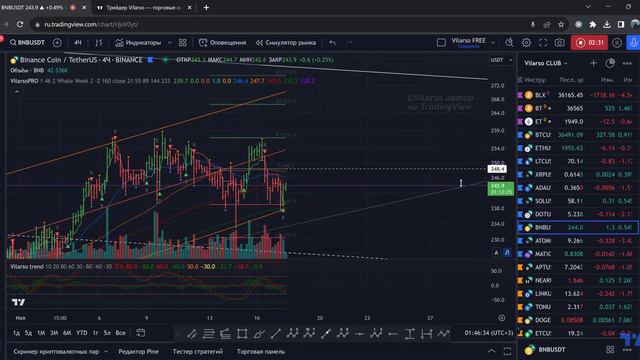The height and width of the screenshot is (360, 640).
Task: Open a new browser tab
Action: [x=206, y=7]
